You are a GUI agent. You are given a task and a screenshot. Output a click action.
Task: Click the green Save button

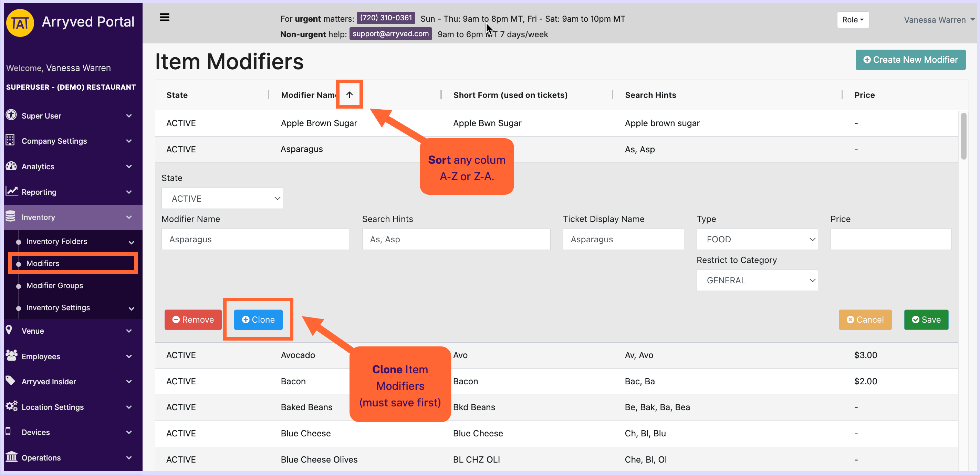click(926, 320)
